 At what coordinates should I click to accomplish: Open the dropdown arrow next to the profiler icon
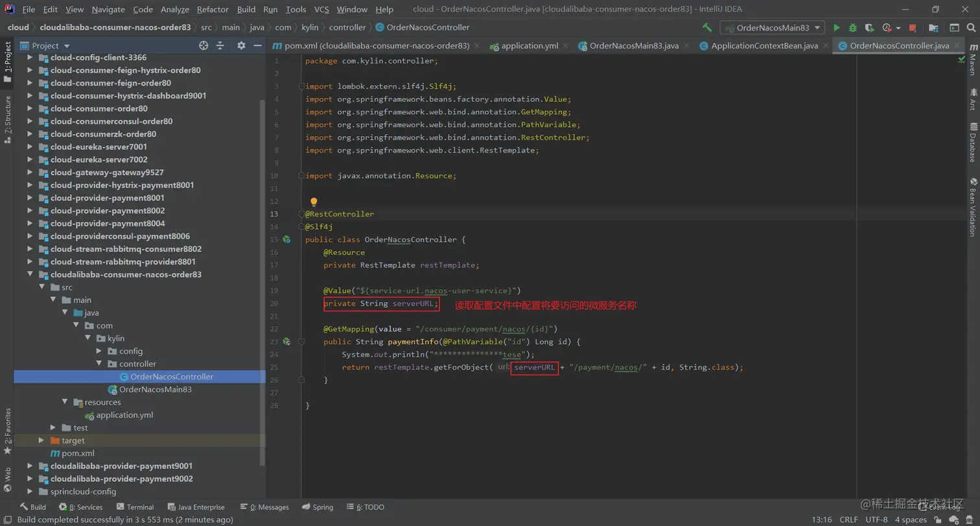898,29
